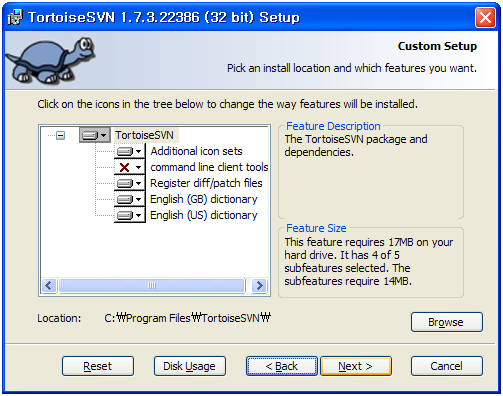503x396 pixels.
Task: Click the Feature Size heading
Action: pos(316,228)
